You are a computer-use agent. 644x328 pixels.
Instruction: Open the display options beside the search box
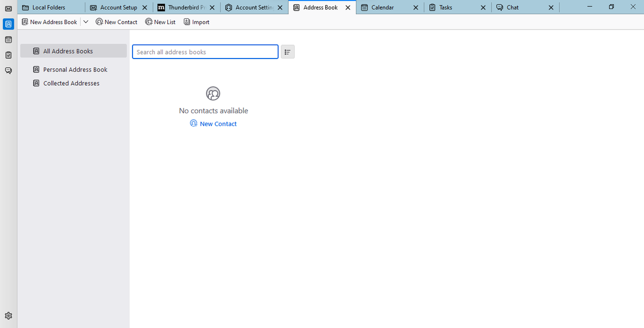(x=288, y=52)
